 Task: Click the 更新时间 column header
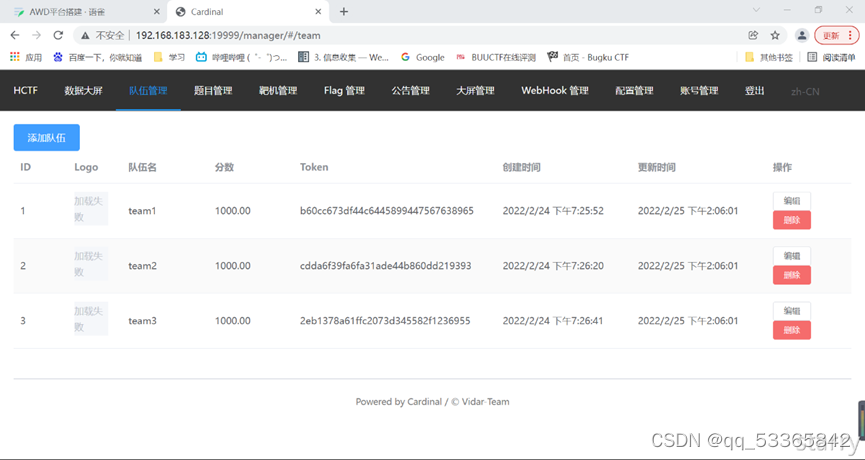(656, 167)
